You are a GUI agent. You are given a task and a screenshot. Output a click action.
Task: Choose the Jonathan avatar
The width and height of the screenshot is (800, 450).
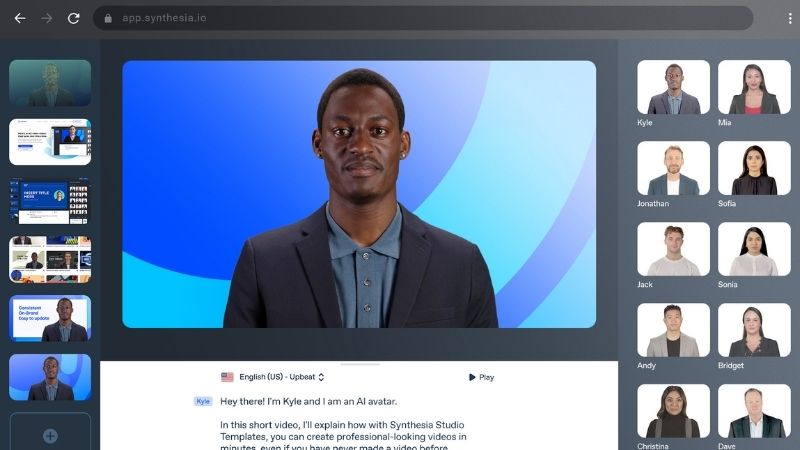[x=673, y=168]
